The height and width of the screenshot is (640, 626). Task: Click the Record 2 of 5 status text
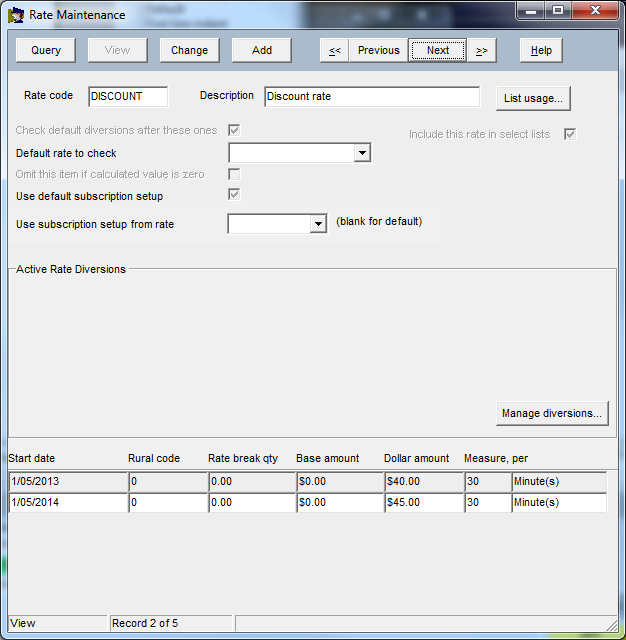(x=145, y=623)
